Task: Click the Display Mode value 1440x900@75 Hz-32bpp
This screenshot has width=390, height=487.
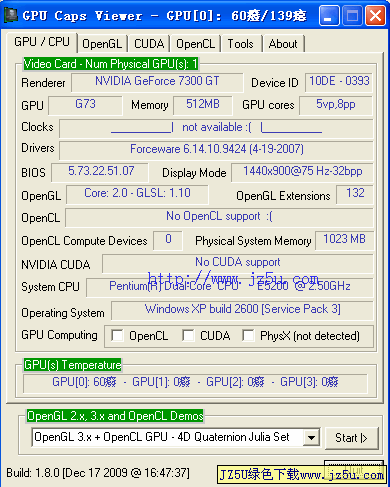Action: 302,172
